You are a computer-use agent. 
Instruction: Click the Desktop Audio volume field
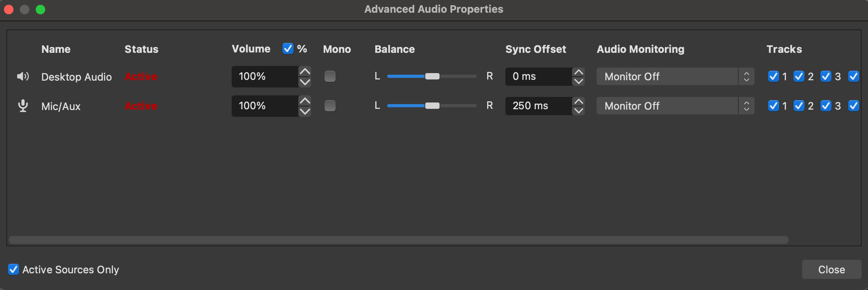265,76
